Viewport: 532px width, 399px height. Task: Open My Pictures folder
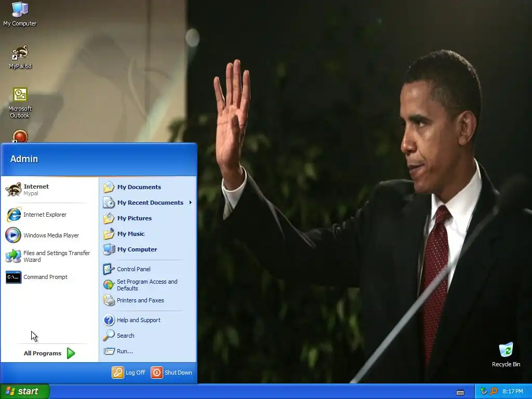tap(148, 219)
